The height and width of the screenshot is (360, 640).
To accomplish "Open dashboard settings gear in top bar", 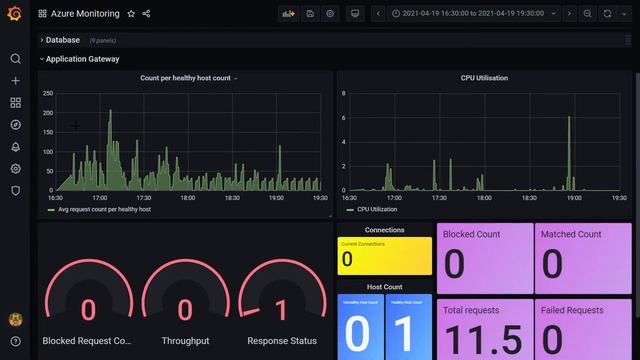I will [330, 13].
